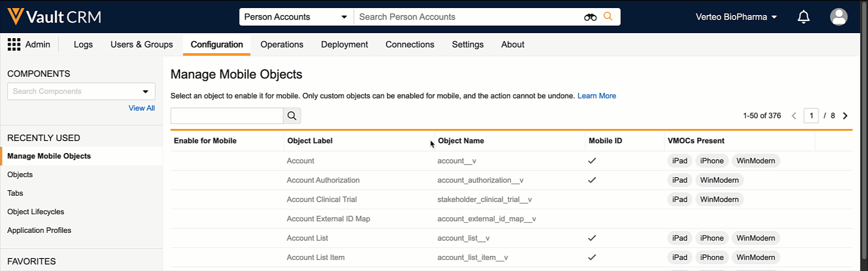Image resolution: width=868 pixels, height=271 pixels.
Task: Switch to the Users & Groups tab
Action: tap(142, 45)
